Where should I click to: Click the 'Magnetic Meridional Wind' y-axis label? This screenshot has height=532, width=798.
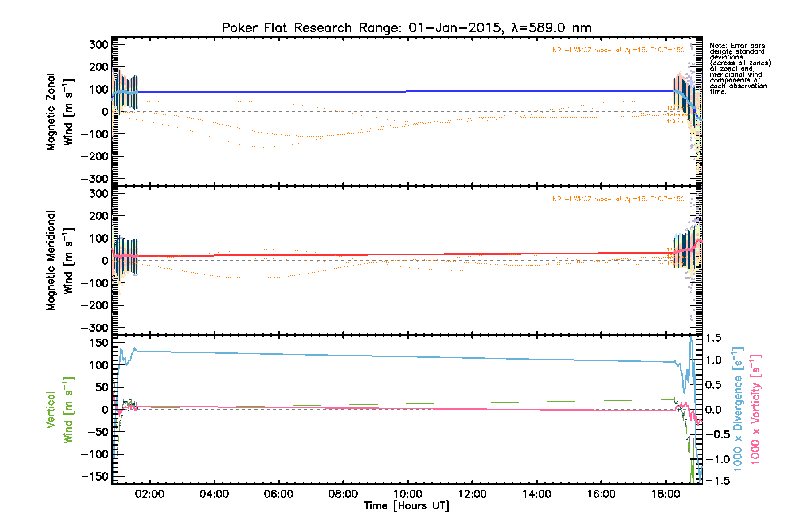[60, 260]
